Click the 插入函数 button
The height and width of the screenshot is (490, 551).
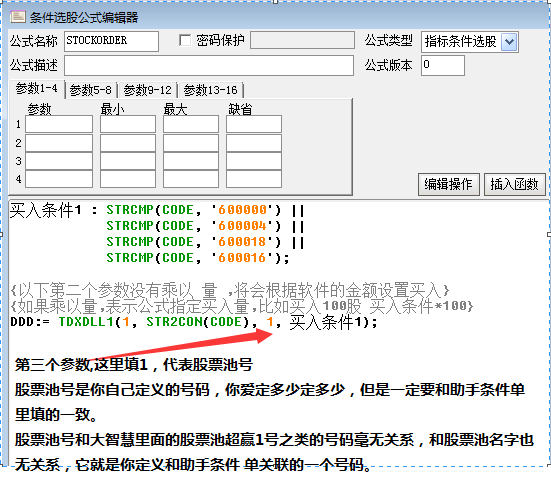514,184
